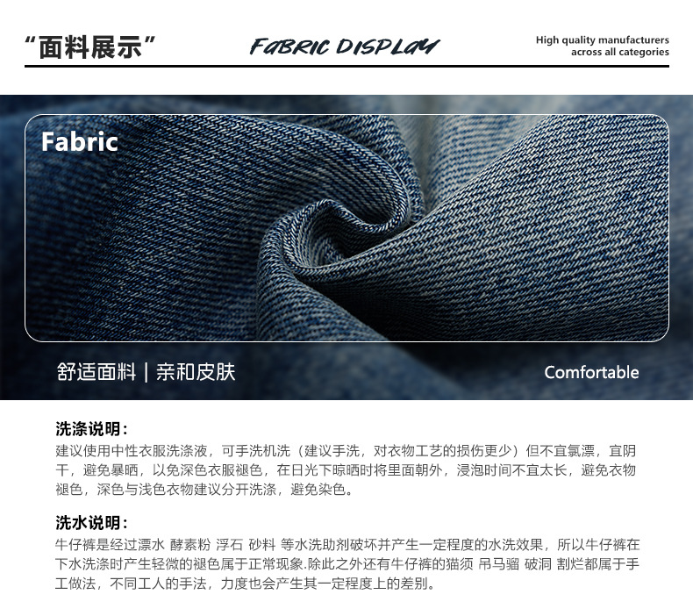Click the final line starting with 工做法
The height and width of the screenshot is (616, 693).
[246, 584]
